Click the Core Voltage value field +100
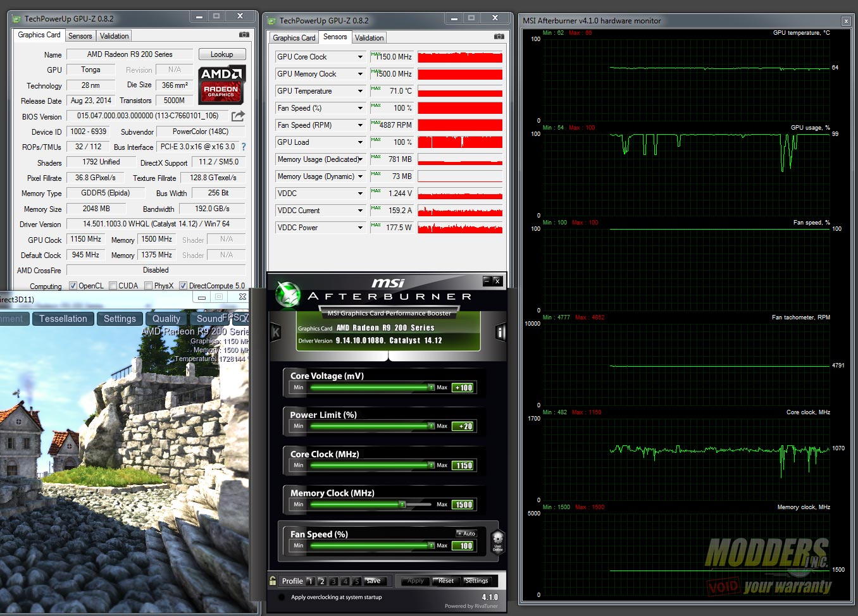Image resolution: width=858 pixels, height=616 pixels. [x=464, y=388]
